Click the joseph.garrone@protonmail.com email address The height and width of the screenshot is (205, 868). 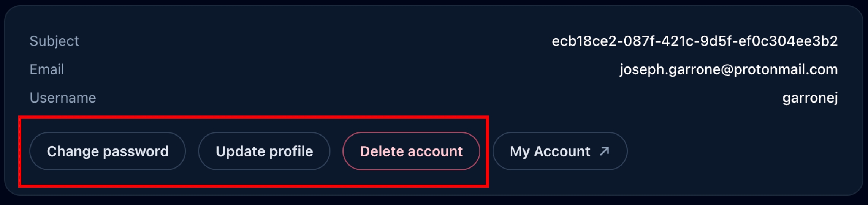[x=728, y=69]
